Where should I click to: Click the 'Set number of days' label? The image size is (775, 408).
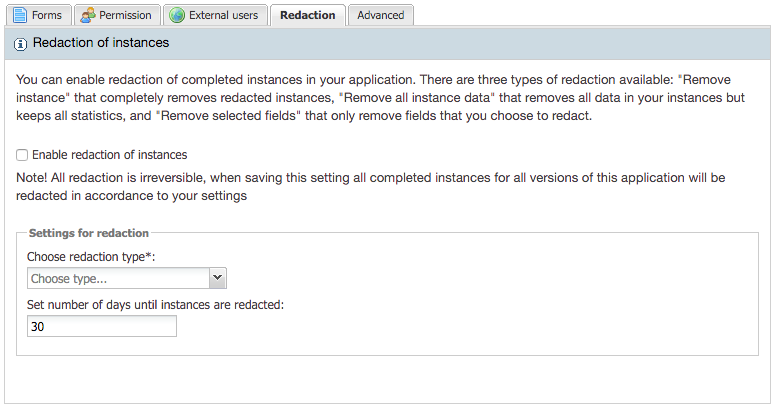tap(155, 305)
